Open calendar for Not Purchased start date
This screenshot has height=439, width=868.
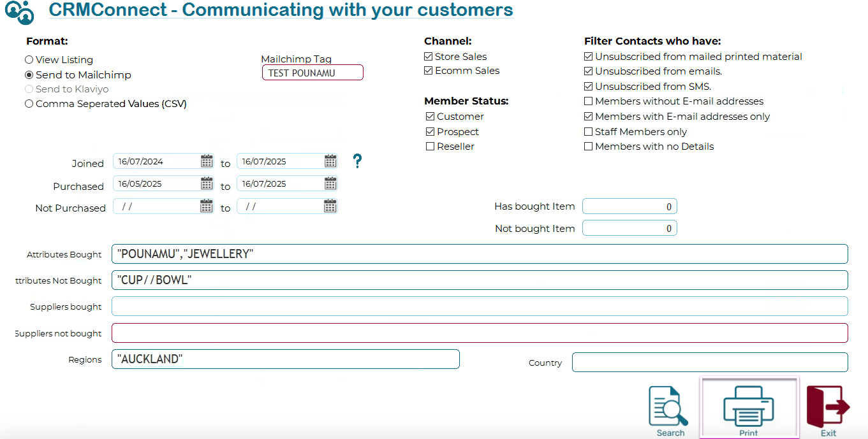point(206,206)
